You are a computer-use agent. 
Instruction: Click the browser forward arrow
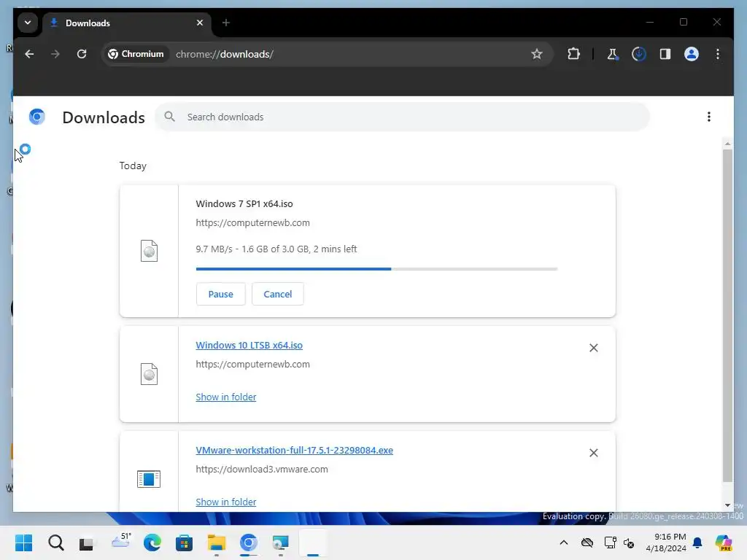pyautogui.click(x=55, y=54)
